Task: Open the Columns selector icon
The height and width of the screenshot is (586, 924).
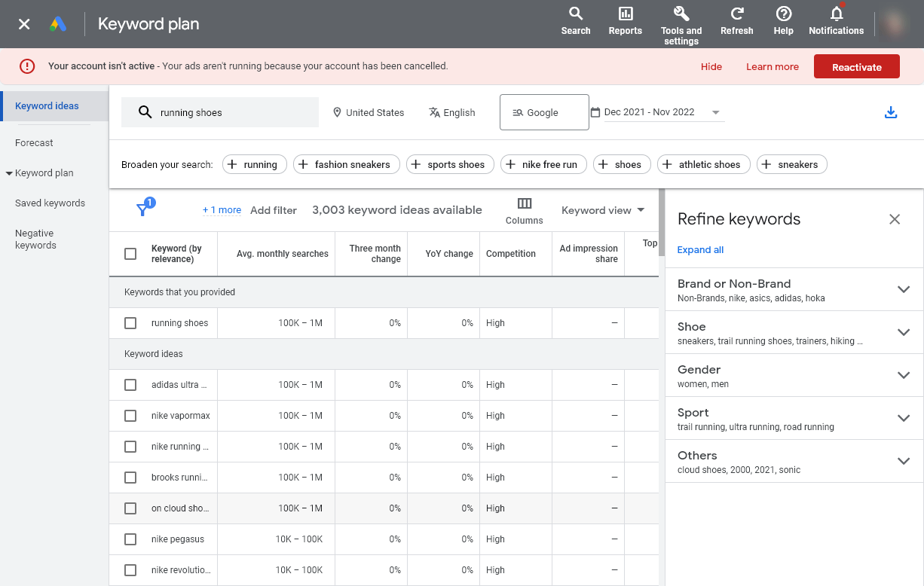Action: [524, 204]
